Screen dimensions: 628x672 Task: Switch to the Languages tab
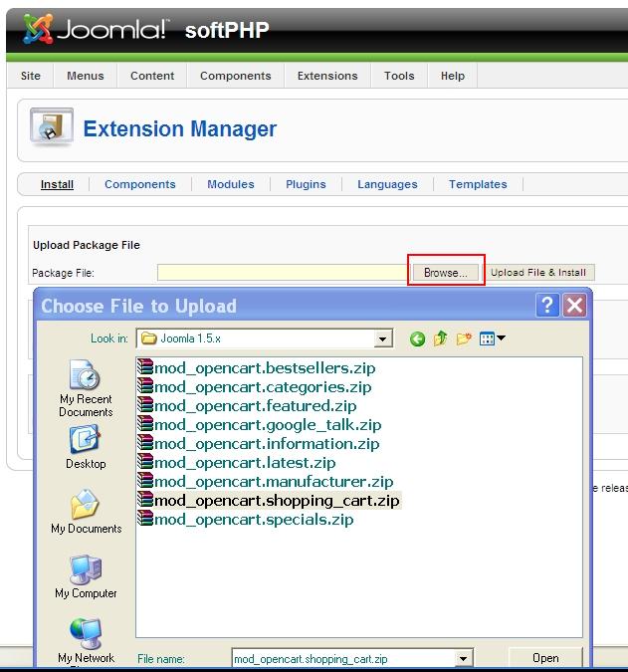click(x=388, y=184)
